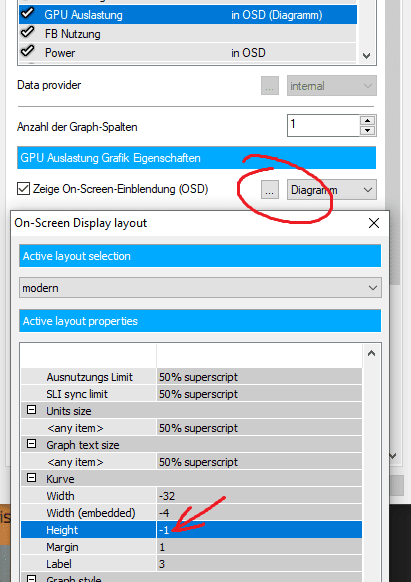Toggle the Power row checkmark
Image resolution: width=411 pixels, height=582 pixels.
(x=28, y=51)
